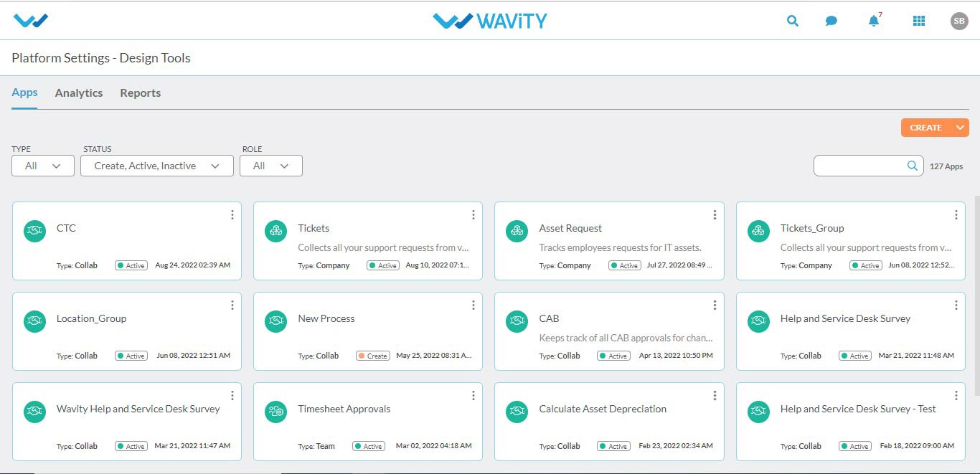Click 'Type: Team' on Timesheet Approvals card

click(316, 446)
